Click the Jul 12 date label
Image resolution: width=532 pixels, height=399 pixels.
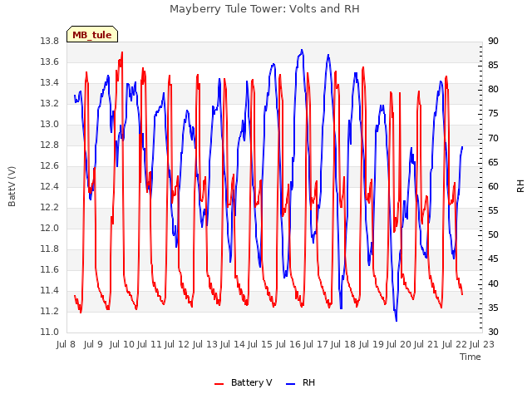(177, 345)
